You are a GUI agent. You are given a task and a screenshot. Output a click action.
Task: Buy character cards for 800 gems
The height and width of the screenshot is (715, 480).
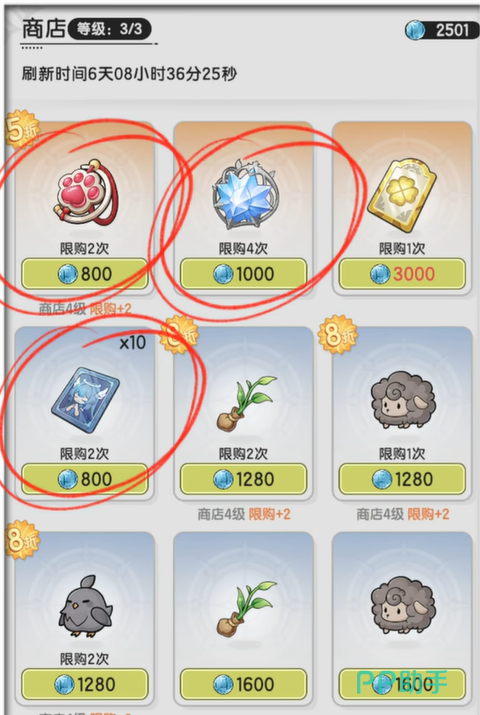click(85, 479)
